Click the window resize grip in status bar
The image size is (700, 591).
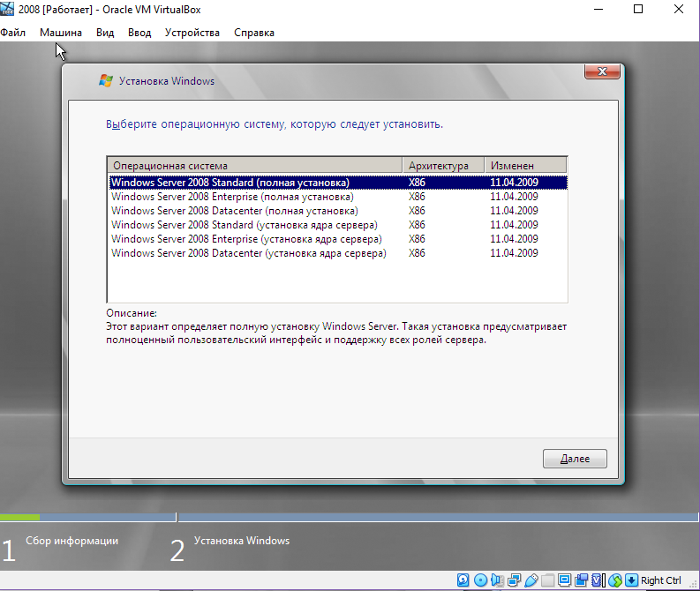(x=694, y=585)
